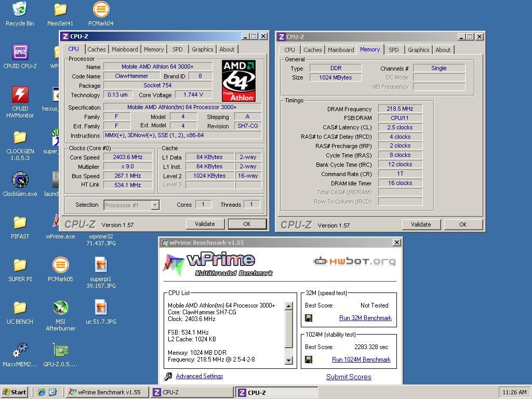Switch to Caches tab in left CPU-Z
The image size is (532, 399).
click(x=96, y=49)
